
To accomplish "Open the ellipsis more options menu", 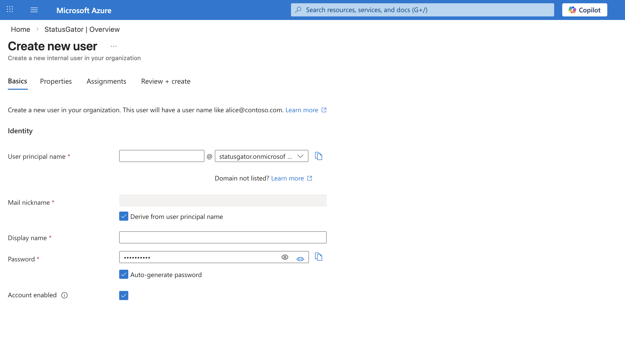I will 114,46.
